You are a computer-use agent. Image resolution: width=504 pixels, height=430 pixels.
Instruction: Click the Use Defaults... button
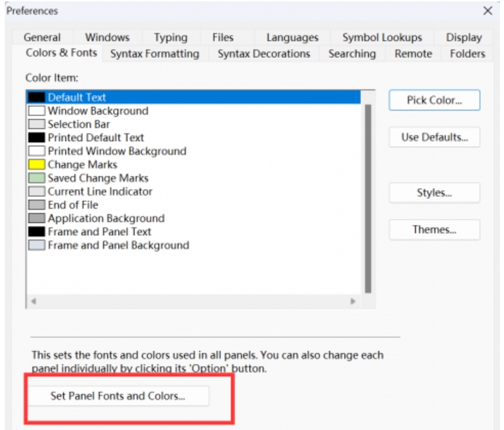point(434,137)
